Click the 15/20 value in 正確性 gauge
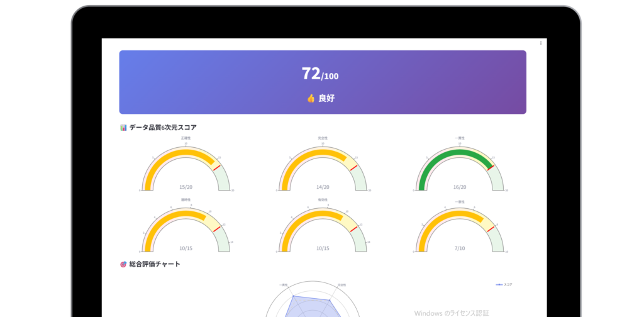The width and height of the screenshot is (644, 317). point(186,187)
